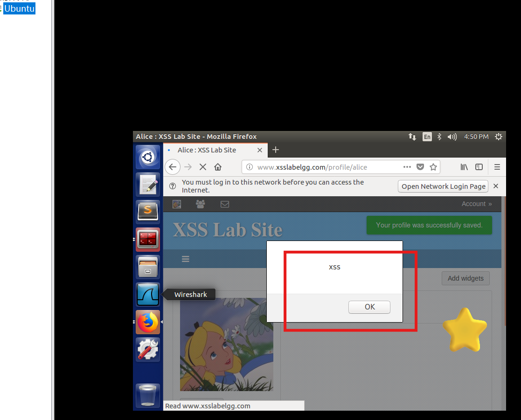Open the Firefox Library icon

point(464,167)
